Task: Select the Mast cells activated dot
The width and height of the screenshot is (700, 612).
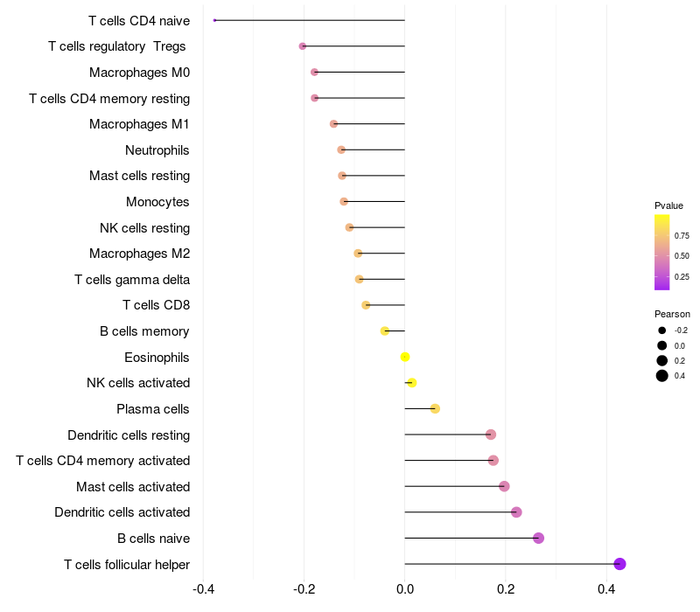Action: coord(504,486)
